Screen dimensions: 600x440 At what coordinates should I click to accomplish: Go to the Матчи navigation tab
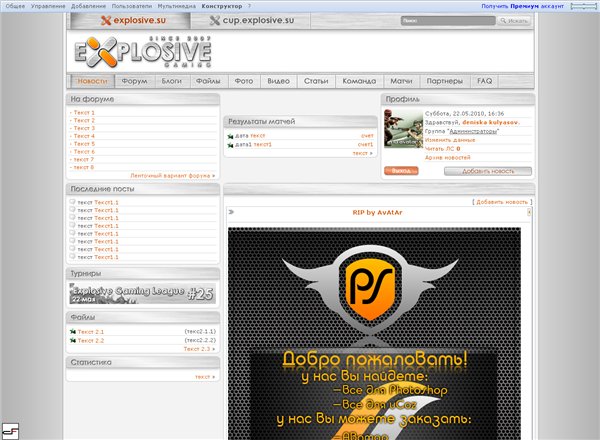[x=401, y=81]
